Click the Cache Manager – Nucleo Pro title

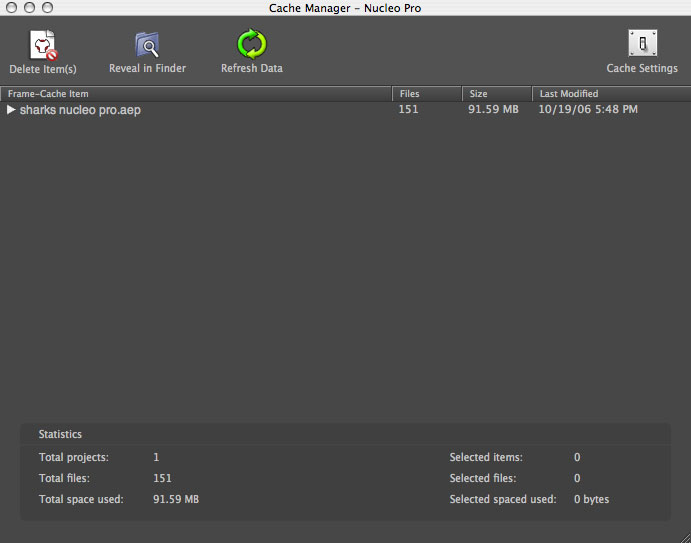coord(345,8)
